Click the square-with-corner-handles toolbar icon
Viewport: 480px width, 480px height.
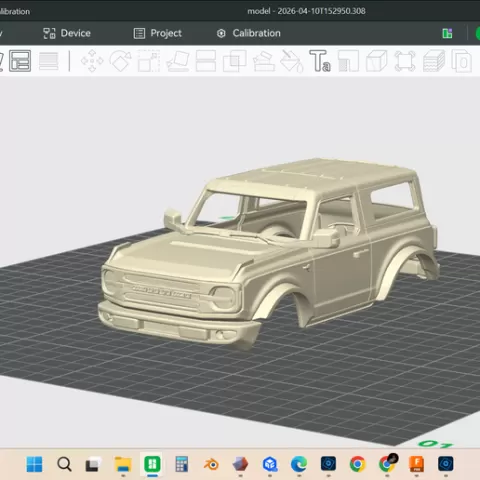(405, 61)
